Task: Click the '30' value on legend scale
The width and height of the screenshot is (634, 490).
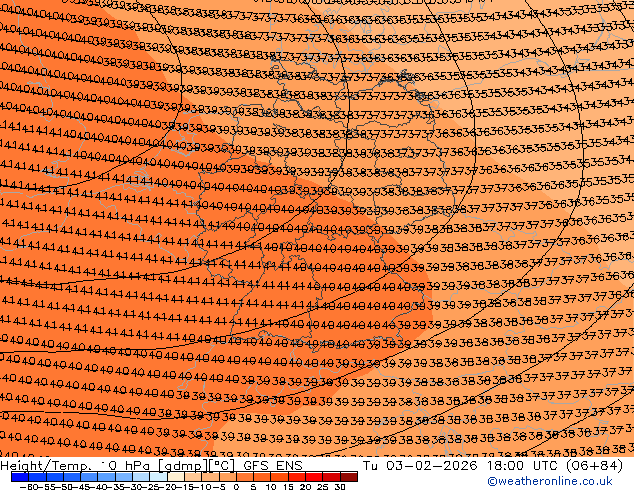Action: click(x=339, y=487)
